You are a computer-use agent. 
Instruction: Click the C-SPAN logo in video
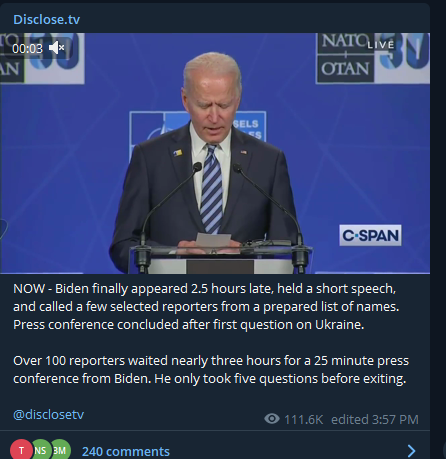[x=370, y=235]
